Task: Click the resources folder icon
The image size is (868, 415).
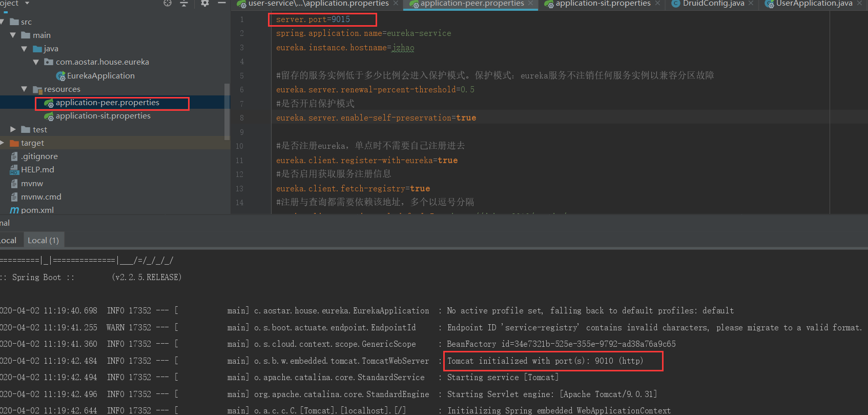Action: tap(37, 89)
